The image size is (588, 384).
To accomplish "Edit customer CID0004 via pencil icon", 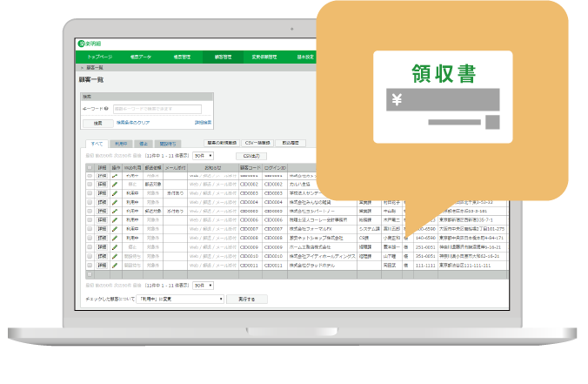I will coord(115,202).
